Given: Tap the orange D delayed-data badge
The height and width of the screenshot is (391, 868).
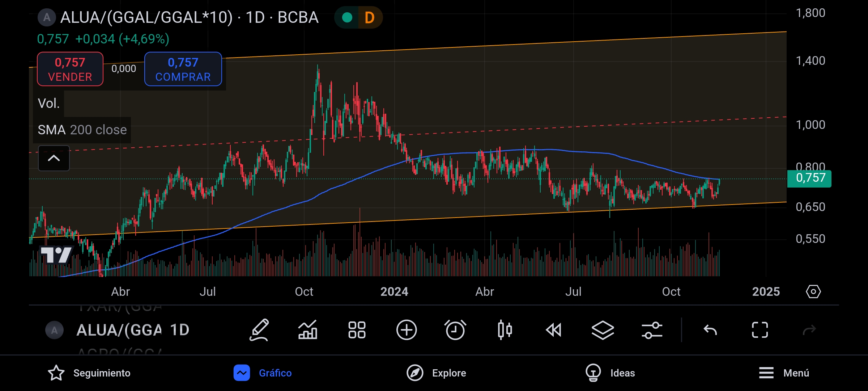Looking at the screenshot, I should point(369,17).
